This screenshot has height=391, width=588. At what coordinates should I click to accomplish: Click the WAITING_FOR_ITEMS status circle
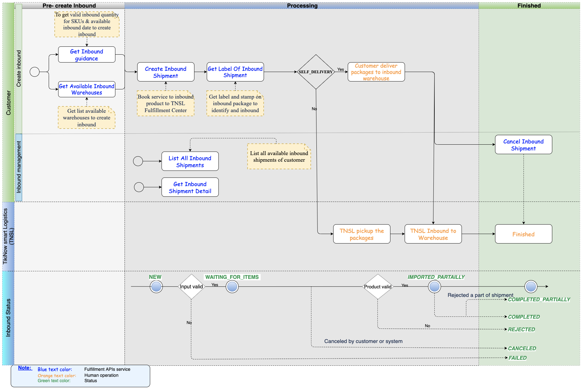[x=232, y=286]
